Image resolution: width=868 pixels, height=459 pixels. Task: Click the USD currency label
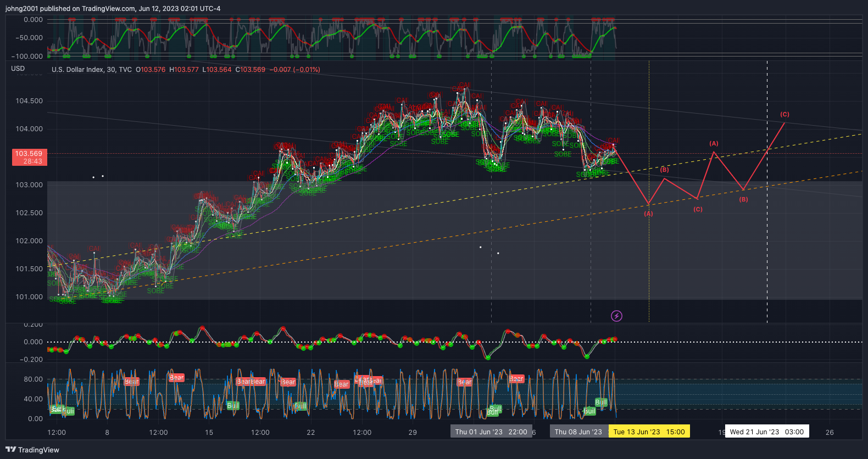pos(18,69)
